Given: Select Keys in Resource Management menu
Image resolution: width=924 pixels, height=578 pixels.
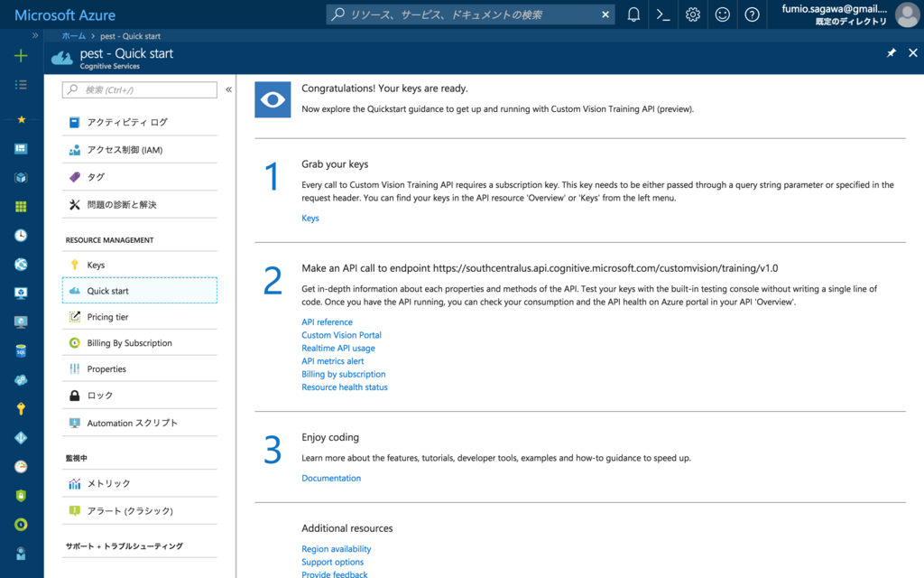Looking at the screenshot, I should click(140, 265).
